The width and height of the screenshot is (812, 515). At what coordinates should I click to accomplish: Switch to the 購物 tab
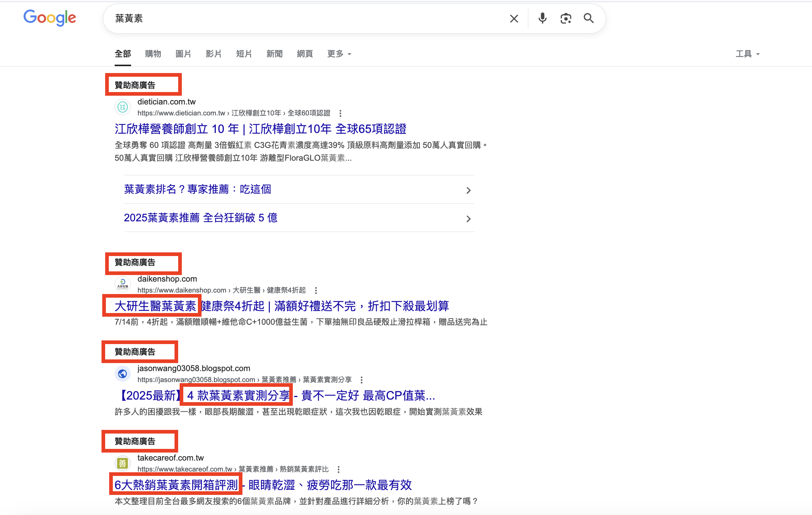point(153,54)
